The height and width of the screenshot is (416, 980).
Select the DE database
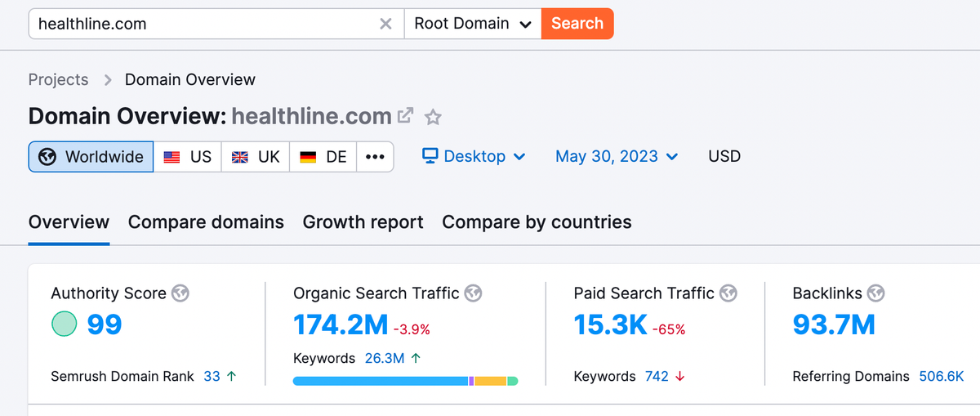tap(323, 157)
